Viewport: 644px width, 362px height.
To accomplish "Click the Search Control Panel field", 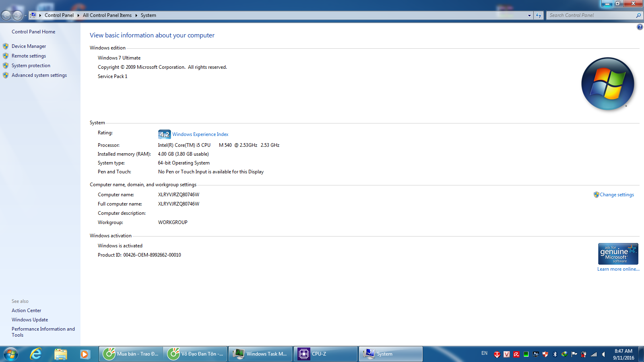I will click(591, 15).
